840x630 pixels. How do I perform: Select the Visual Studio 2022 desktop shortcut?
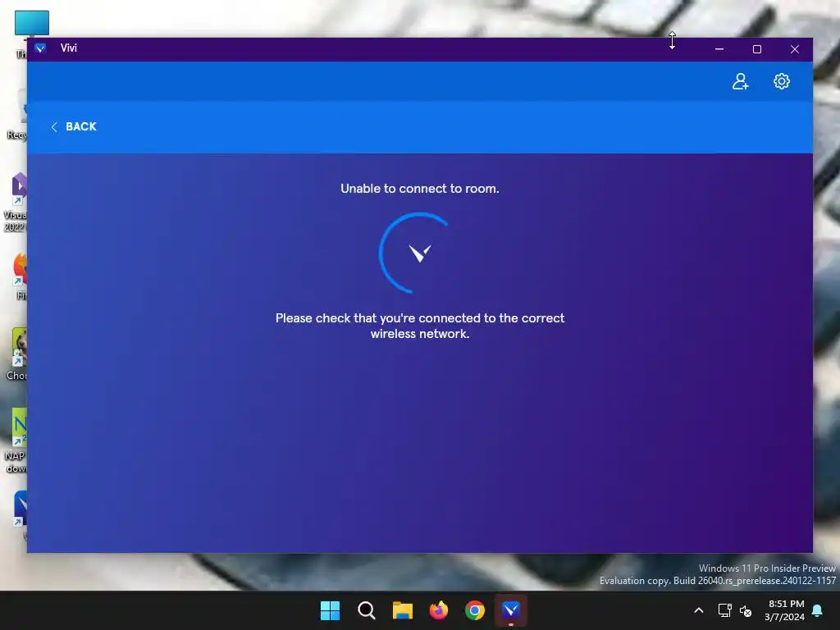pyautogui.click(x=16, y=202)
